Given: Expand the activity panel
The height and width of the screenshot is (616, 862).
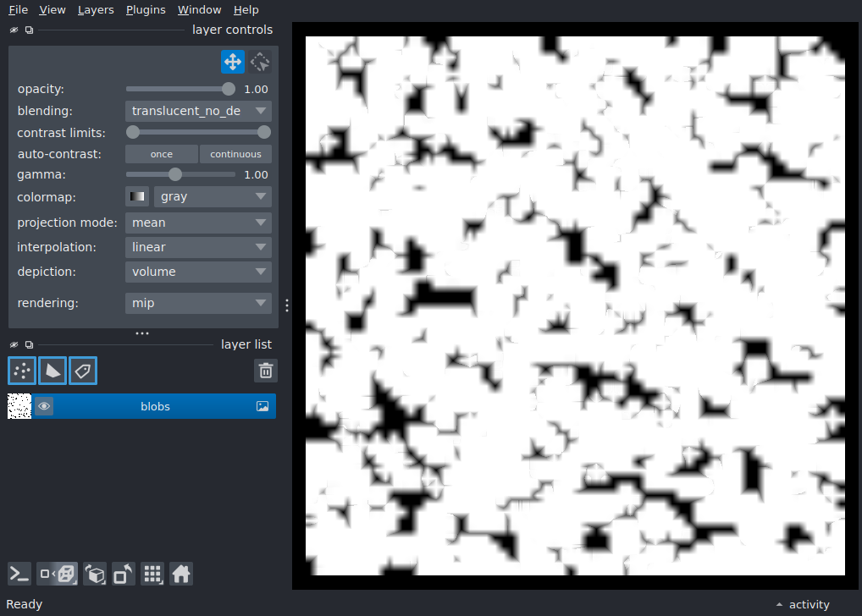Looking at the screenshot, I should coord(803,604).
